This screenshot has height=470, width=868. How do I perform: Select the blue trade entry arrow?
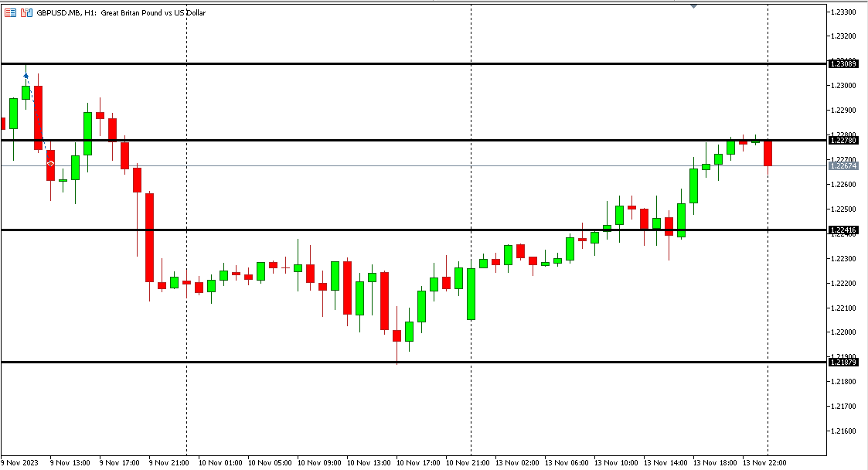26,76
